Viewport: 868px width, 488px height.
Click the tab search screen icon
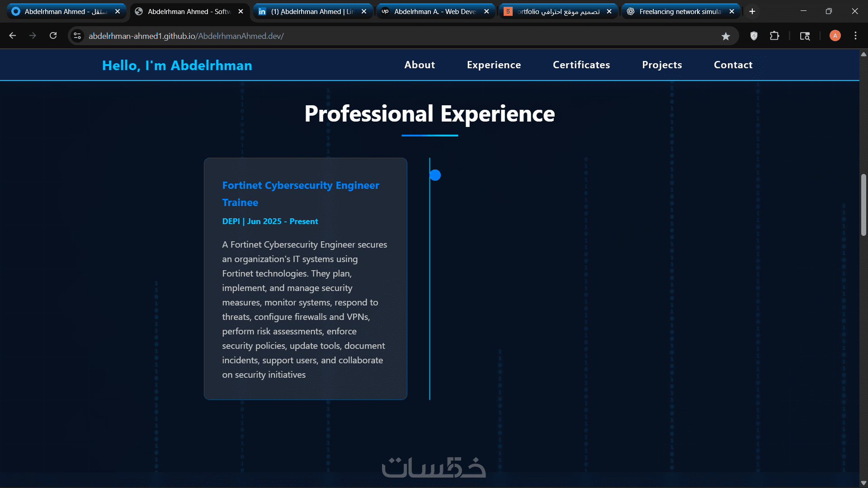pyautogui.click(x=805, y=36)
